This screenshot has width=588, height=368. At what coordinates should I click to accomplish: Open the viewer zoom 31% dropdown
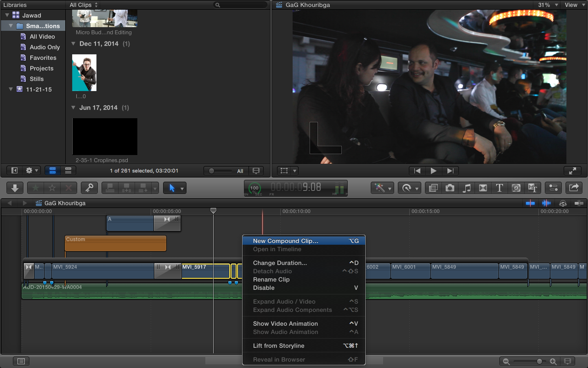click(x=548, y=5)
